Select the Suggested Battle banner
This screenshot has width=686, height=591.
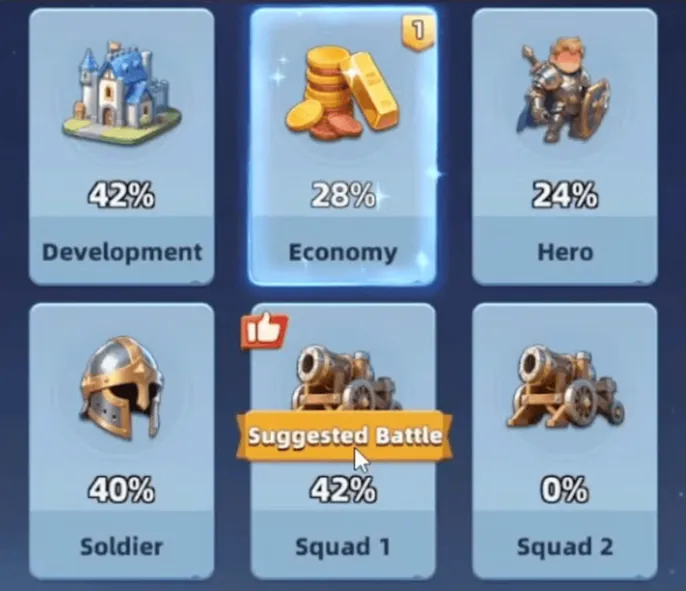coord(345,436)
